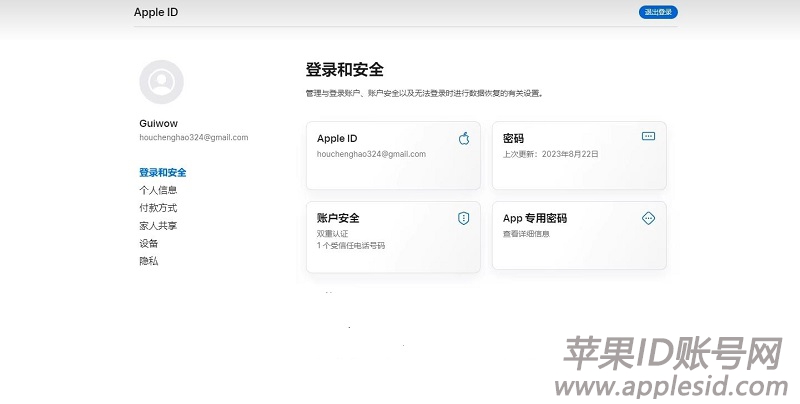Click the Apple logo icon in Apple ID card
800x404 pixels.
(x=464, y=138)
